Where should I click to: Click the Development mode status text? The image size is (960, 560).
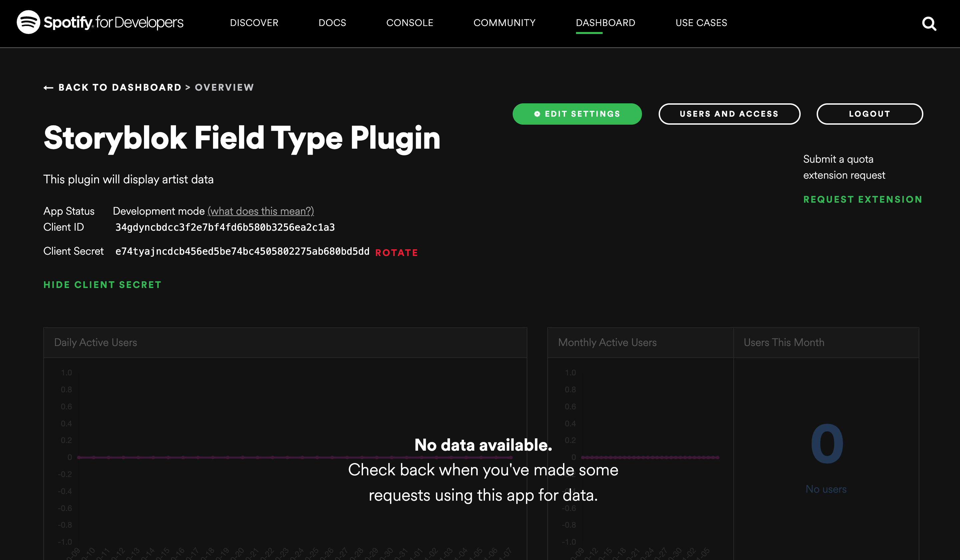(x=158, y=211)
